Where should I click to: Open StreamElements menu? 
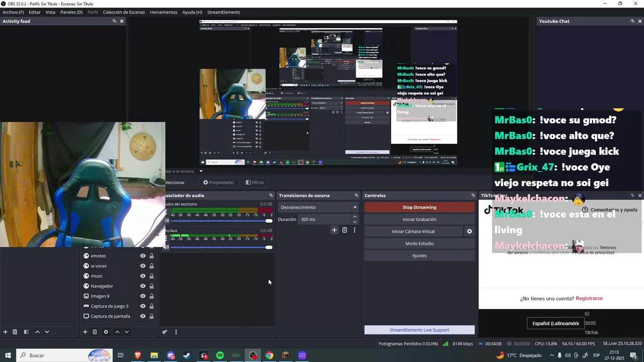223,12
